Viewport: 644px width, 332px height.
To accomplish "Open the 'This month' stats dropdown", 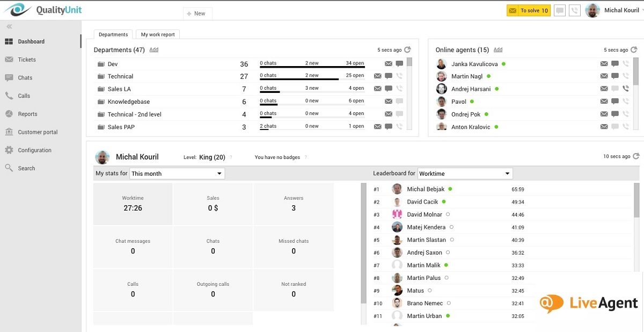I will pos(177,173).
